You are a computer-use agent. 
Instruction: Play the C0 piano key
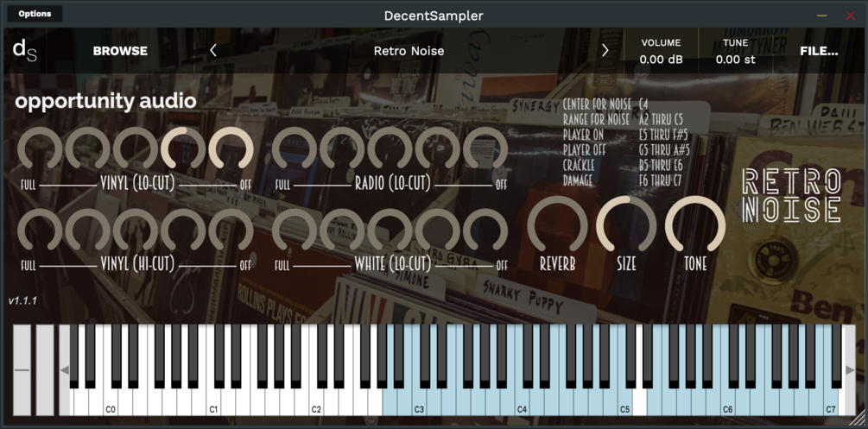coord(111,403)
